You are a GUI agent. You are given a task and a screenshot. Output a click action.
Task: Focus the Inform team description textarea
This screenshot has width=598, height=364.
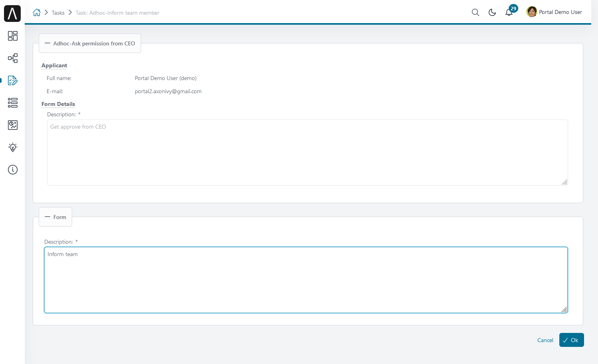[x=306, y=280]
